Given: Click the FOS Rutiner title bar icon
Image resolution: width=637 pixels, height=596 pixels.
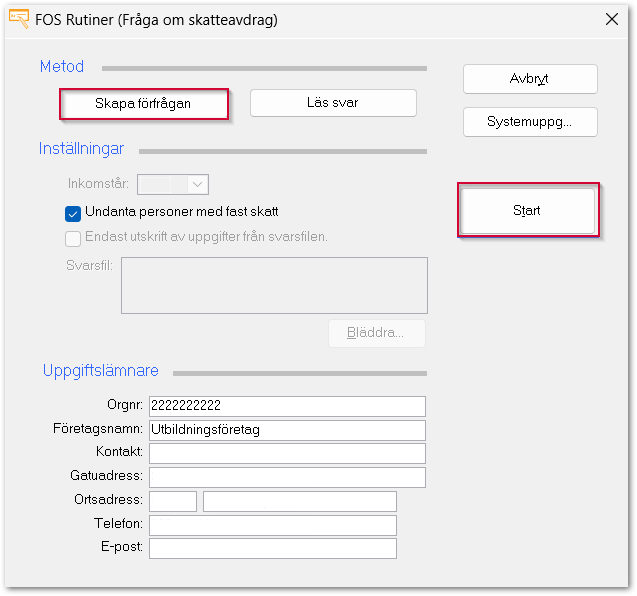Looking at the screenshot, I should tap(18, 19).
